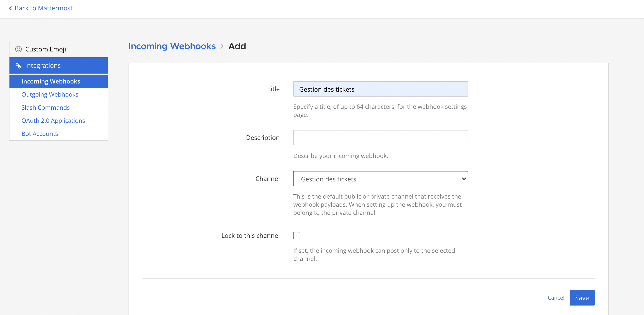Image resolution: width=644 pixels, height=315 pixels.
Task: Click the Description text field
Action: coord(380,138)
